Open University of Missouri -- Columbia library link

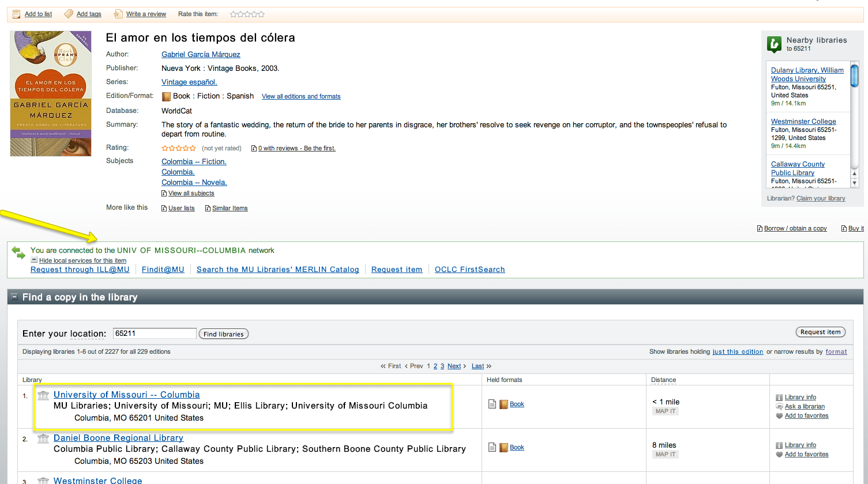click(127, 395)
